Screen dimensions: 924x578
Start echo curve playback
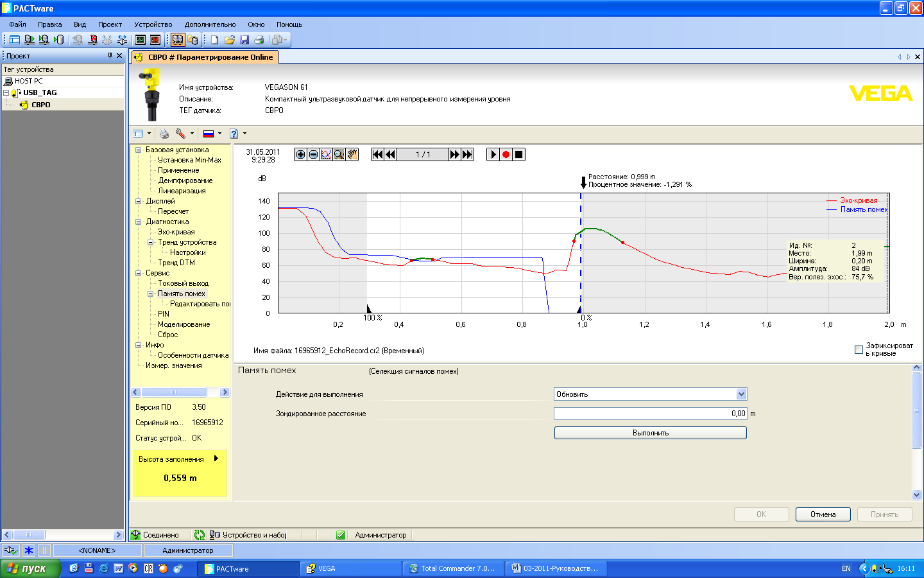(x=493, y=154)
